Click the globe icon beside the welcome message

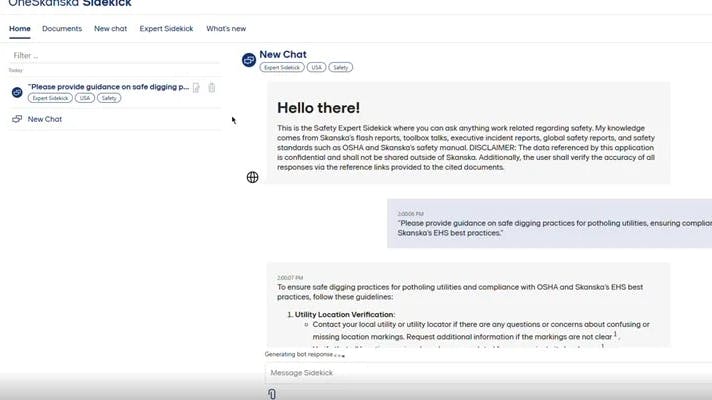[x=253, y=177]
